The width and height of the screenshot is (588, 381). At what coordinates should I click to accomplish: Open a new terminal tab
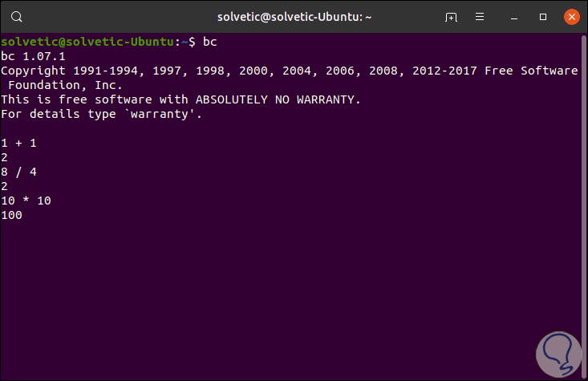click(451, 17)
